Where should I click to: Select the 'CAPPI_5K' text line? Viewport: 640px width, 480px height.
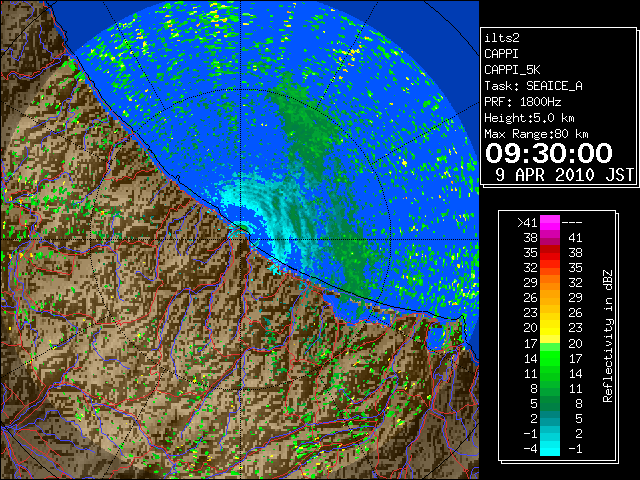click(512, 70)
